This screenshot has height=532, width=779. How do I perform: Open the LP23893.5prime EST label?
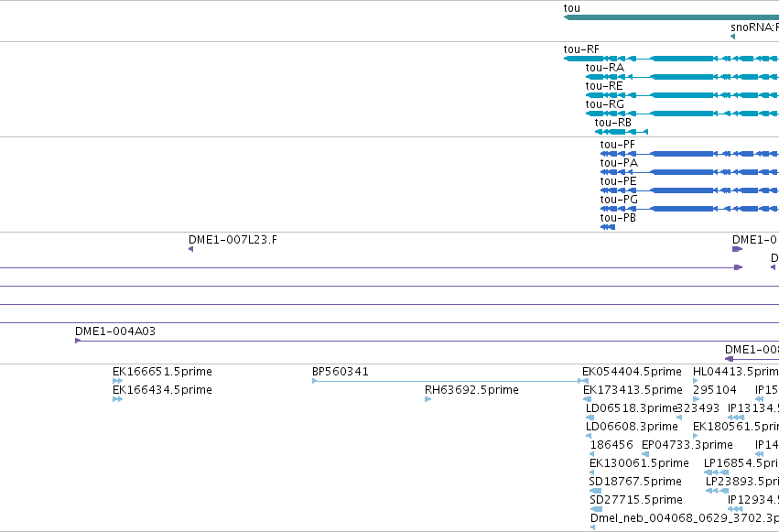click(x=742, y=482)
